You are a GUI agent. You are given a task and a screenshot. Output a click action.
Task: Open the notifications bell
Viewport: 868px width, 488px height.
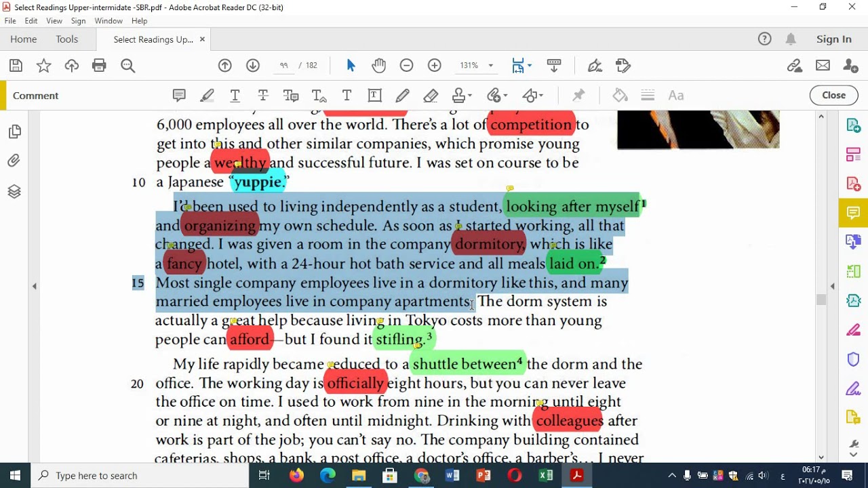point(791,39)
